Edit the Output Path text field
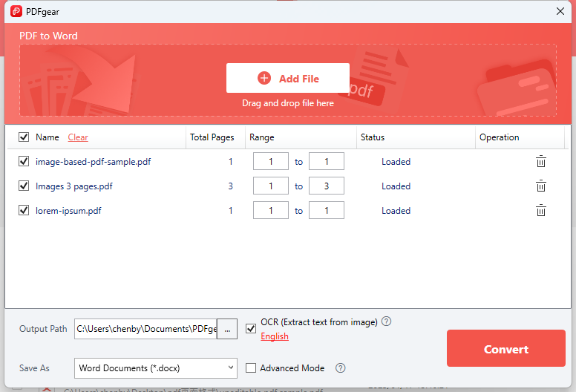This screenshot has height=392, width=576. coord(145,329)
